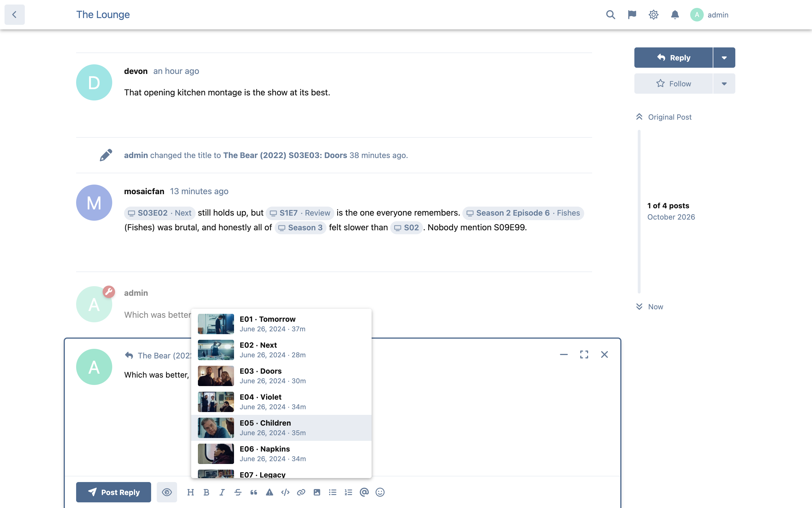Image resolution: width=812 pixels, height=508 pixels.
Task: Pick E05 · Children episode
Action: tap(281, 428)
